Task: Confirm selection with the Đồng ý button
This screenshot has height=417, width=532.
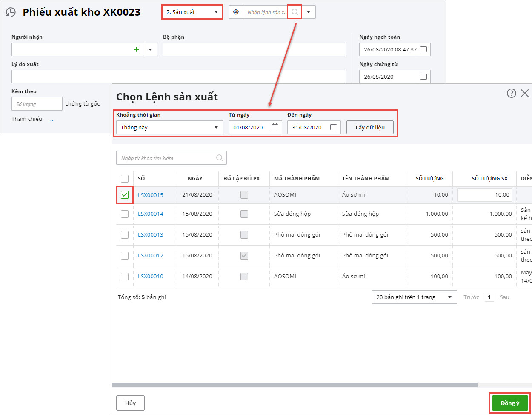Action: click(509, 403)
